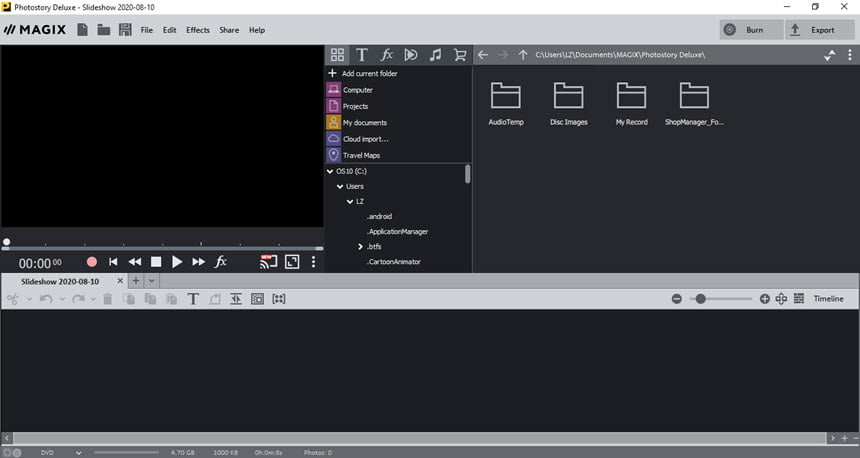Image resolution: width=860 pixels, height=458 pixels.
Task: Toggle fullscreen preview
Action: click(292, 262)
